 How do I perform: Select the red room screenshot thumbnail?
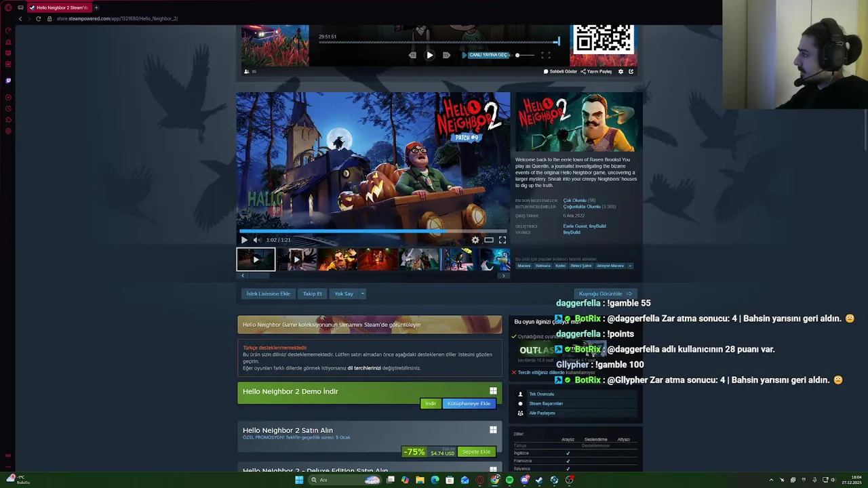coord(378,259)
